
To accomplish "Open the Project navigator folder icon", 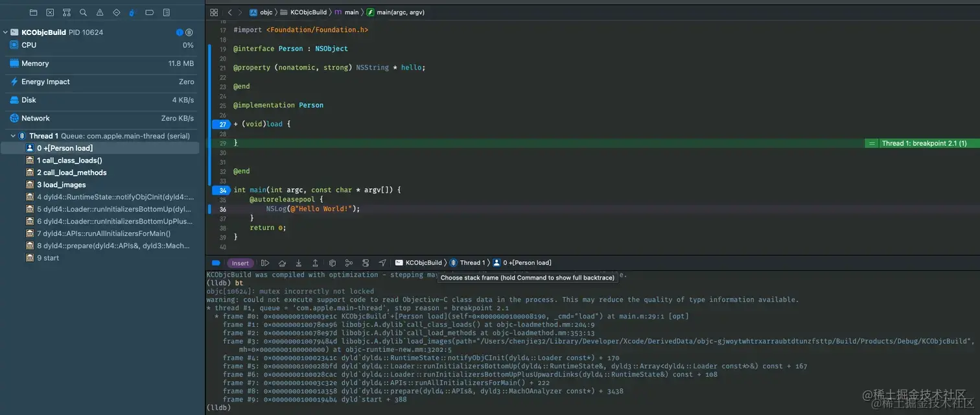I will 34,12.
